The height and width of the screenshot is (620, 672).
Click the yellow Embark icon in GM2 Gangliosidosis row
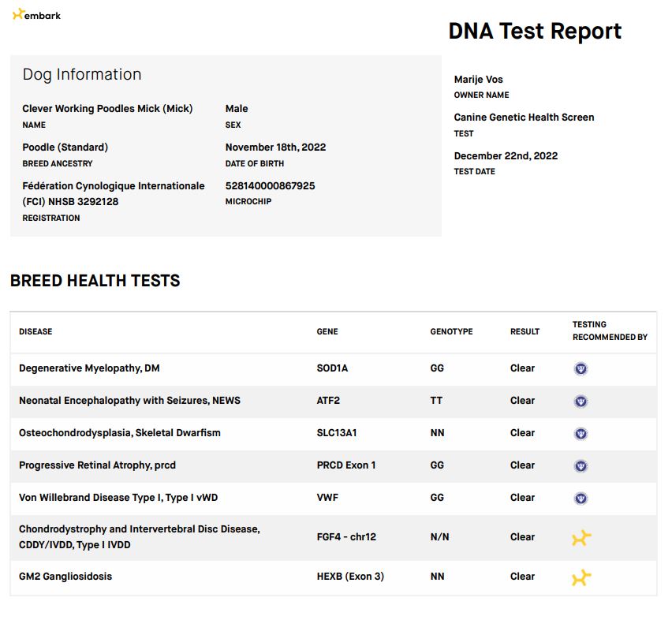[x=581, y=577]
